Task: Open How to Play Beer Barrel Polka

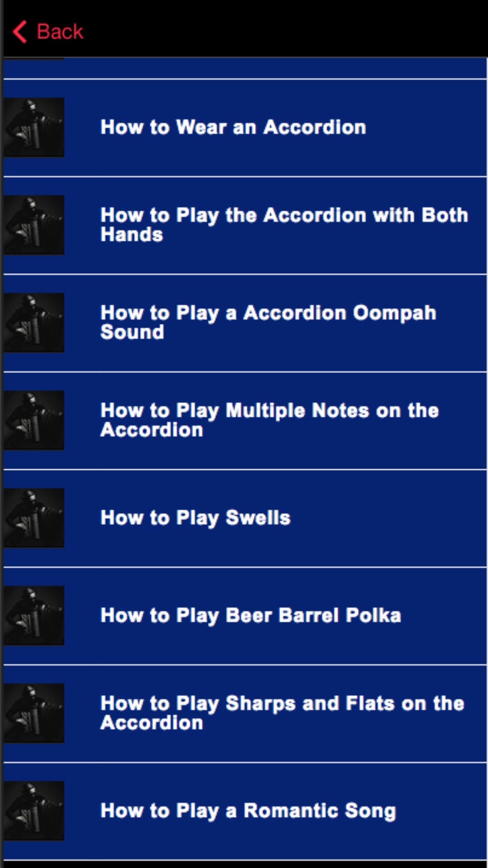Action: click(245, 616)
